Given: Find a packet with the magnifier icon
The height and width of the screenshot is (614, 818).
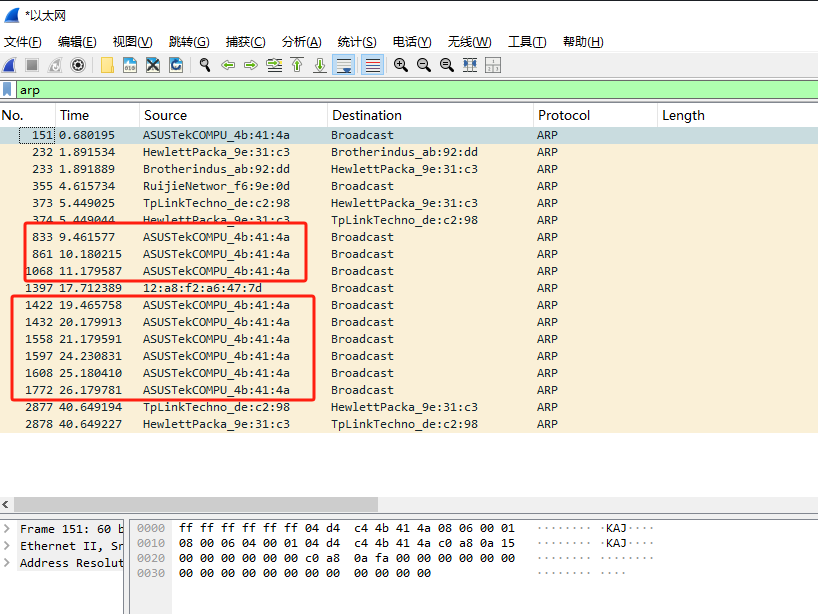Looking at the screenshot, I should [x=205, y=65].
